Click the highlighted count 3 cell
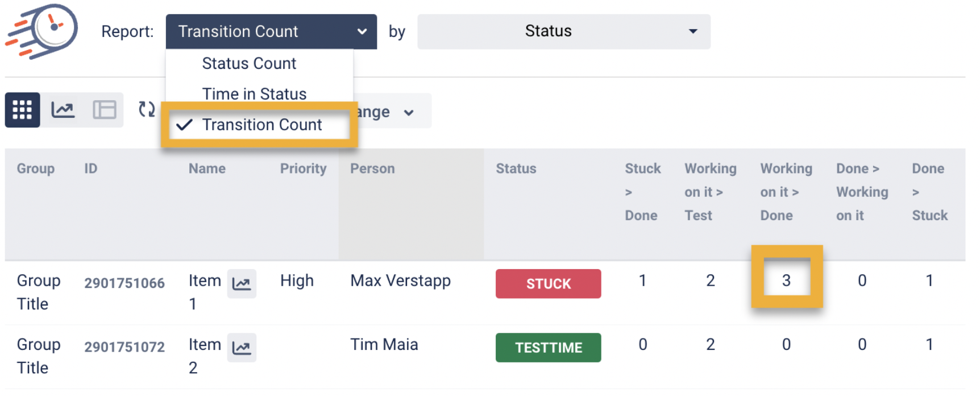 (786, 280)
